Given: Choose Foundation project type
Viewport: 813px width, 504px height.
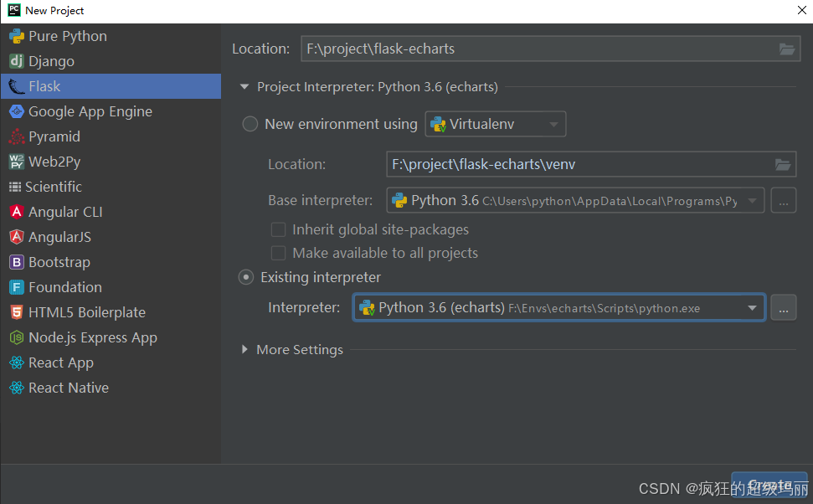Looking at the screenshot, I should [111, 287].
